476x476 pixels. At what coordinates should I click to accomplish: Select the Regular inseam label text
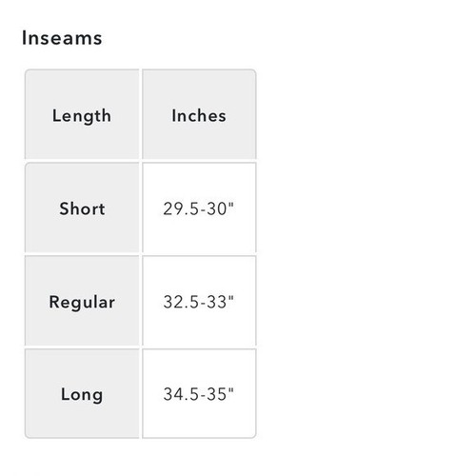tap(82, 303)
